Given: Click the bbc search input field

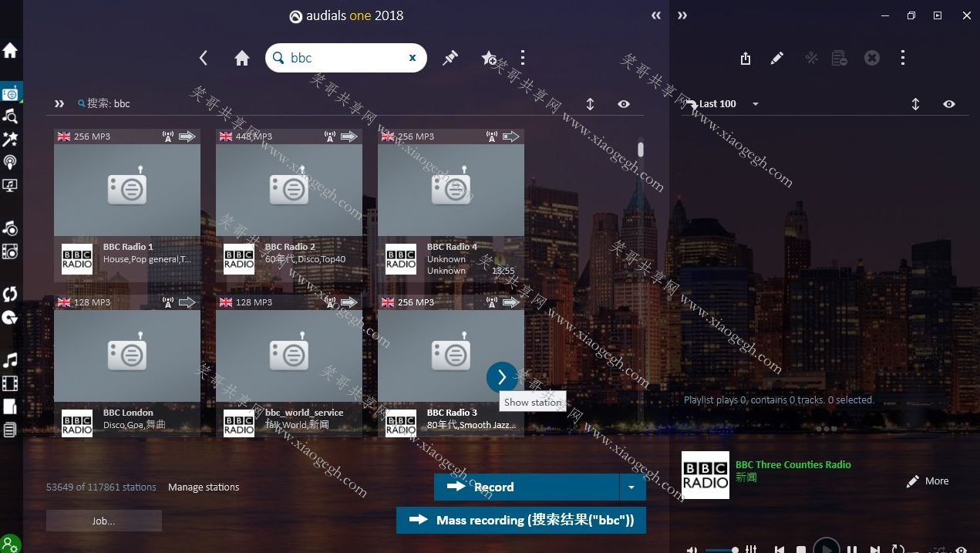Looking at the screenshot, I should click(346, 58).
